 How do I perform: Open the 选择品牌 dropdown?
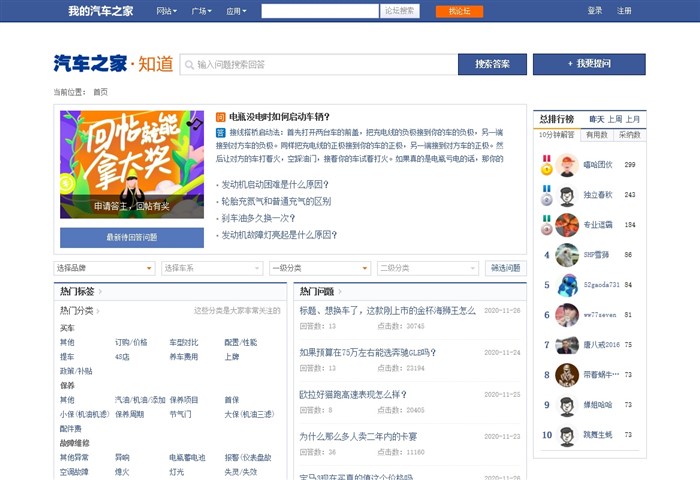click(x=104, y=268)
